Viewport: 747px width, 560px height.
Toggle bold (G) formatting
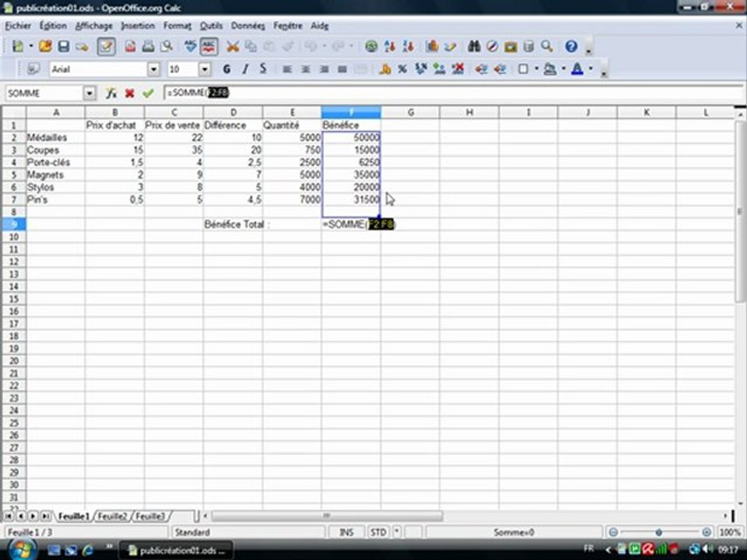[x=226, y=69]
